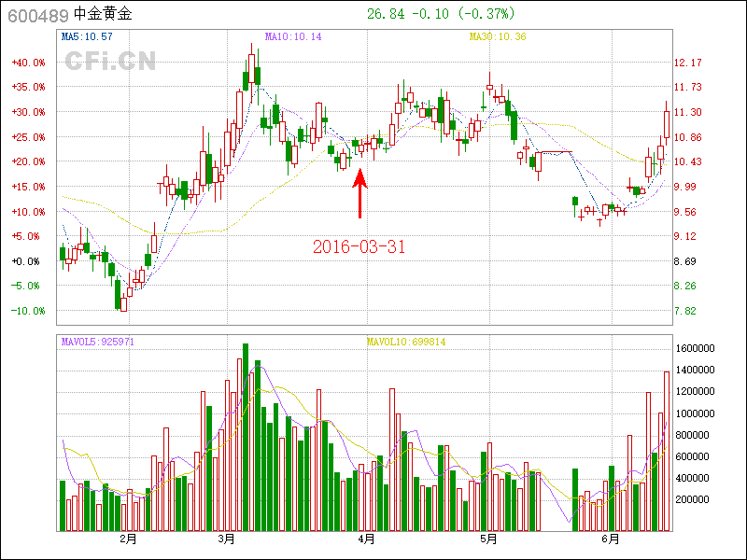Click the +40.0% percent axis label

point(29,63)
